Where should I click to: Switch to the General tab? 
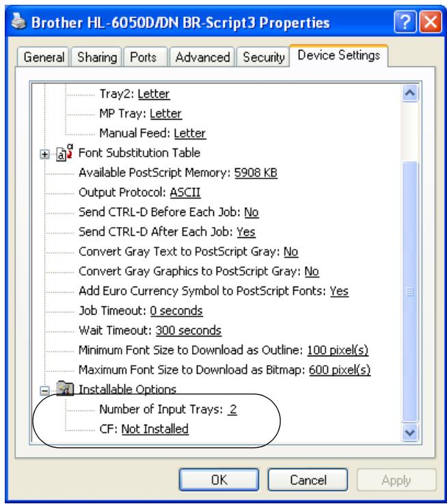pyautogui.click(x=44, y=57)
